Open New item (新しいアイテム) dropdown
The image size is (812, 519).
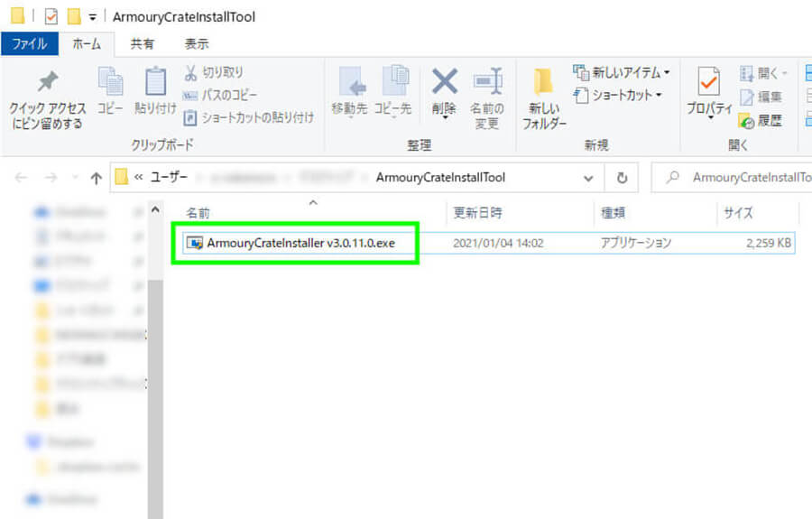pos(622,72)
